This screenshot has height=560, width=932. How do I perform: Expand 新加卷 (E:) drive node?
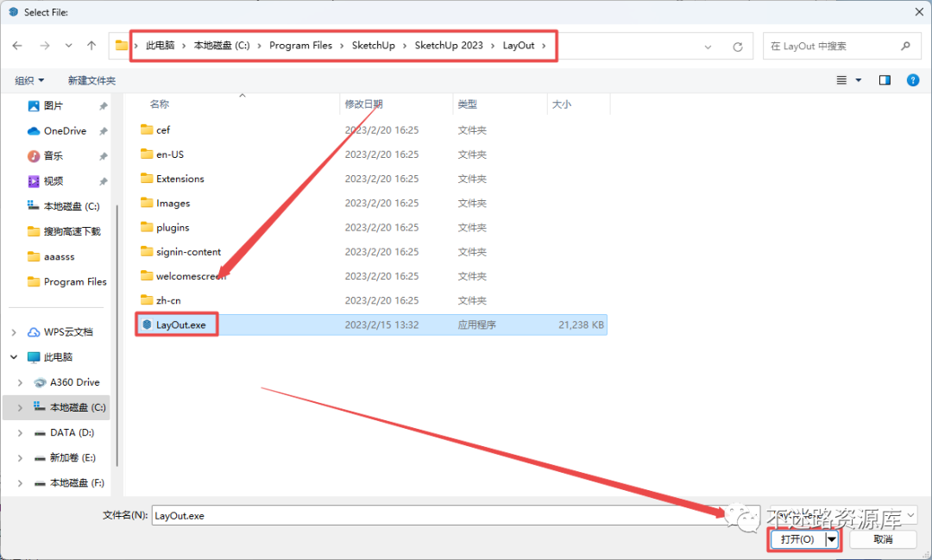pyautogui.click(x=20, y=457)
